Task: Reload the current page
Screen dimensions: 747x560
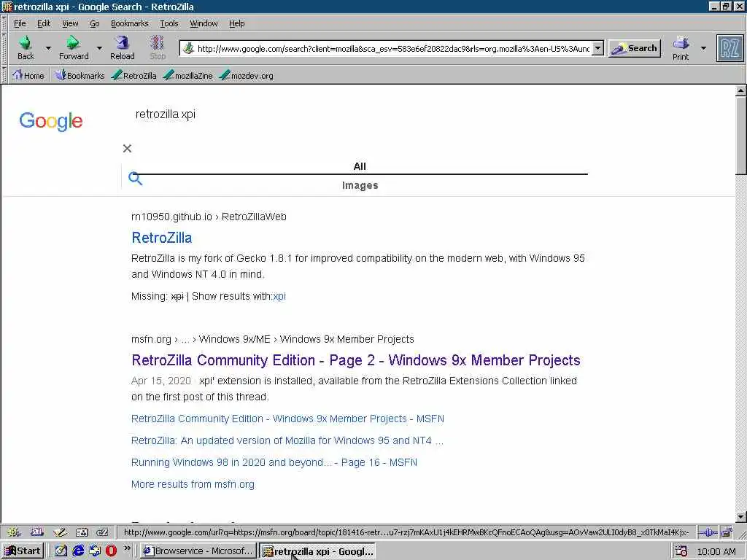Action: 123,47
